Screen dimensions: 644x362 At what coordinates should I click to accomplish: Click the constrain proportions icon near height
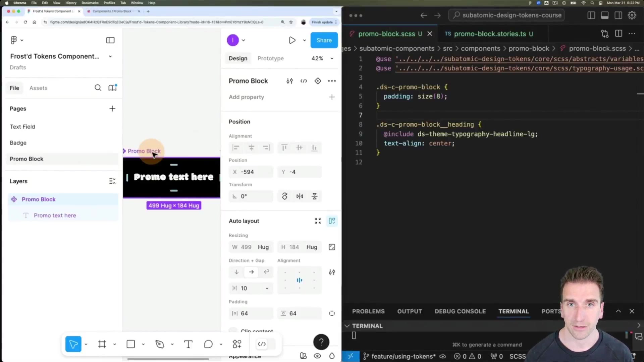click(332, 247)
